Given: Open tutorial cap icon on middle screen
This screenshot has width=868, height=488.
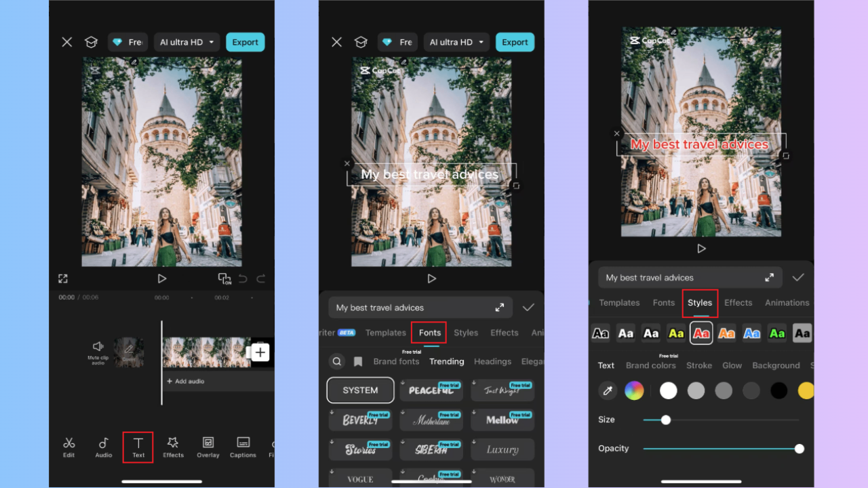Looking at the screenshot, I should 361,42.
